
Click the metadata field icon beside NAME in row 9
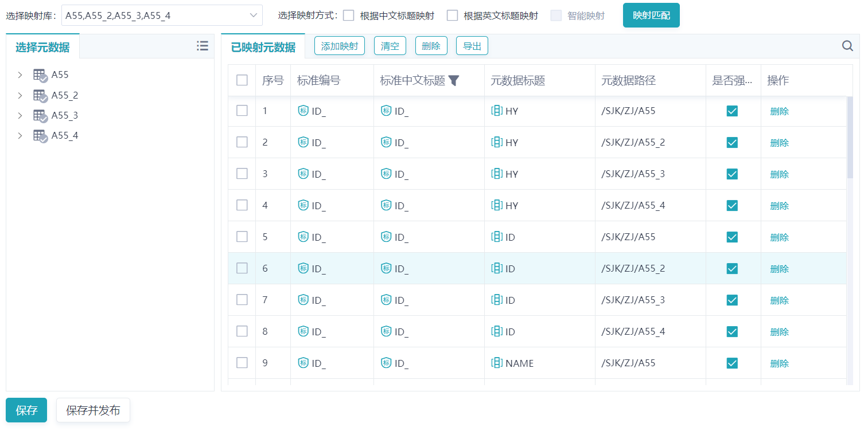click(x=497, y=363)
